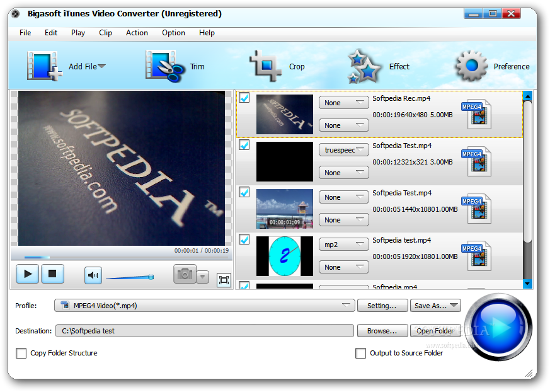Open the Trim scissors tool
Image resolution: width=550 pixels, height=392 pixels.
(165, 66)
